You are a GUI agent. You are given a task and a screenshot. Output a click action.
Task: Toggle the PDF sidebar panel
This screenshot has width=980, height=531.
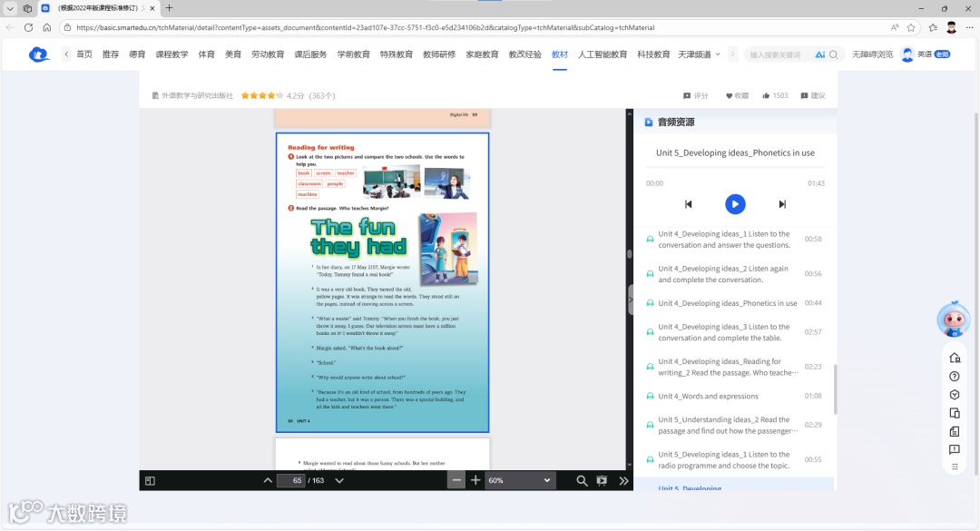coord(150,480)
